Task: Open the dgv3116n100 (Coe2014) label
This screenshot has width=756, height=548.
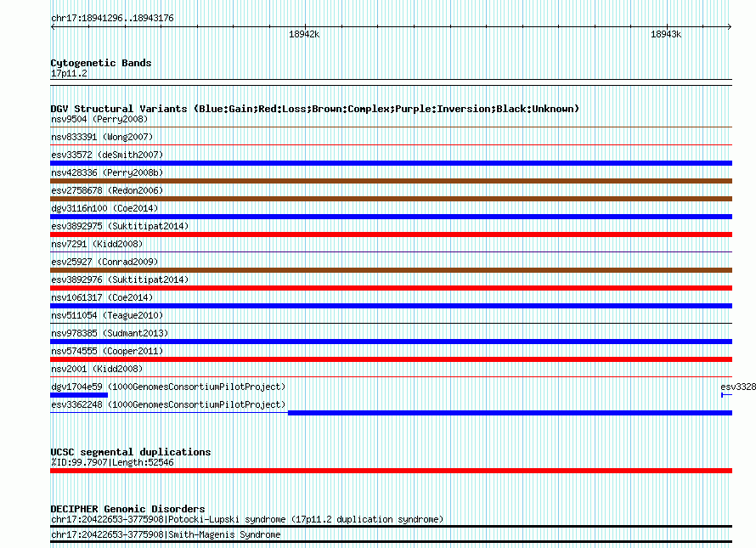Action: [x=104, y=208]
